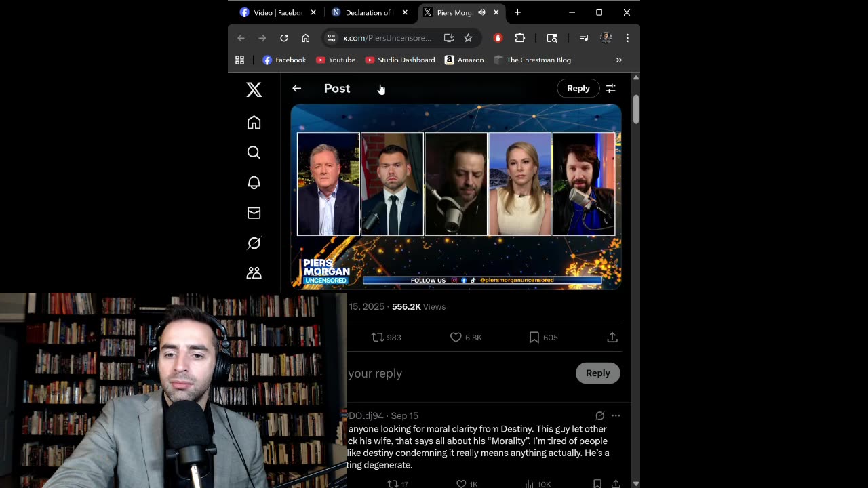Open Grok explain icon on reply
The image size is (868, 488).
pyautogui.click(x=600, y=415)
